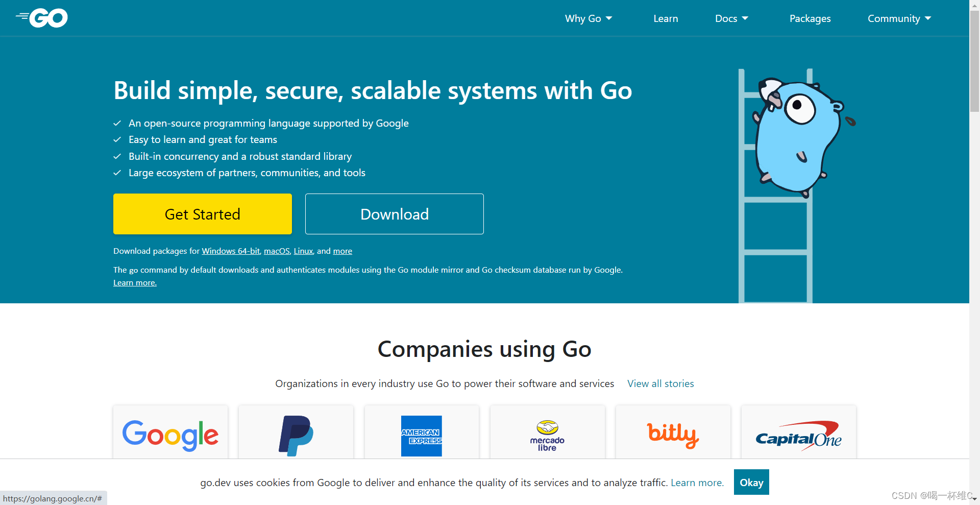Open the Linux download link
This screenshot has height=505, width=980.
click(303, 251)
